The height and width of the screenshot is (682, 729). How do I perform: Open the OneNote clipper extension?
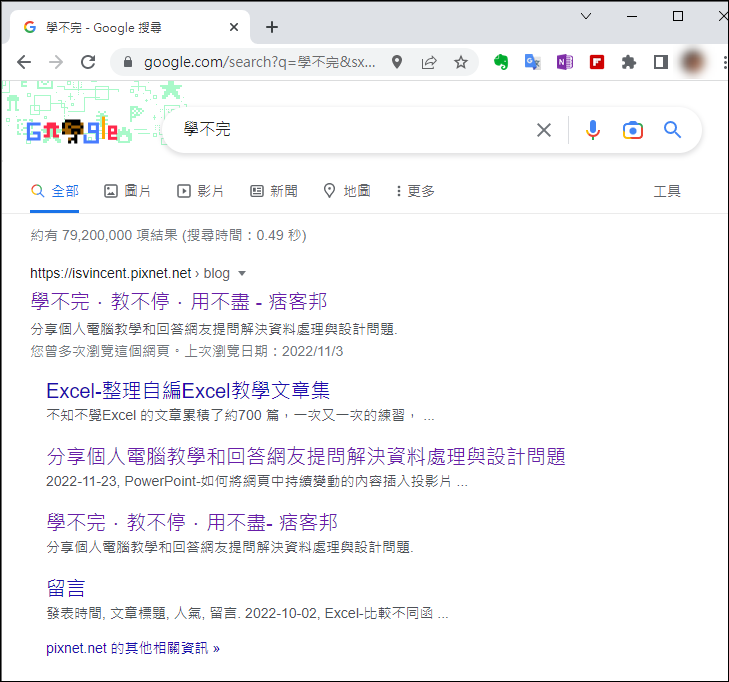pos(565,62)
